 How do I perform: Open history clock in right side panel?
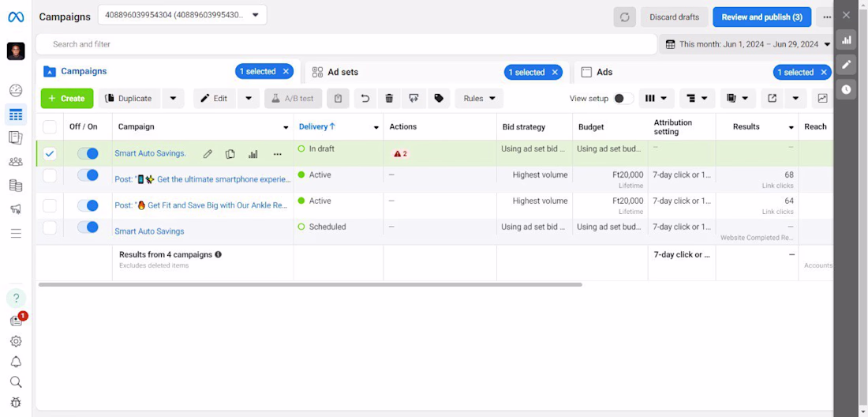click(846, 89)
